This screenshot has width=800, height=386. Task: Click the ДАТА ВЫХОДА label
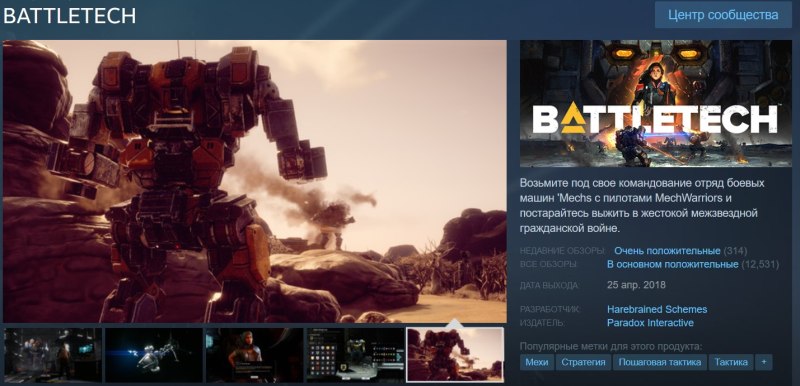click(x=549, y=286)
